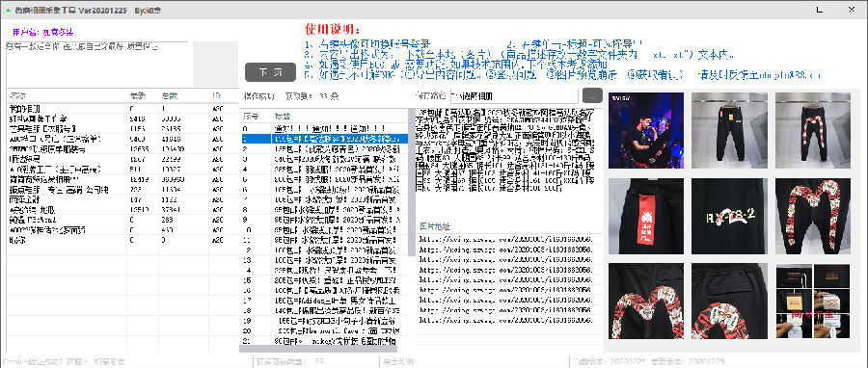Image resolution: width=868 pixels, height=368 pixels.
Task: Select row 9 in the title list
Action: click(324, 220)
